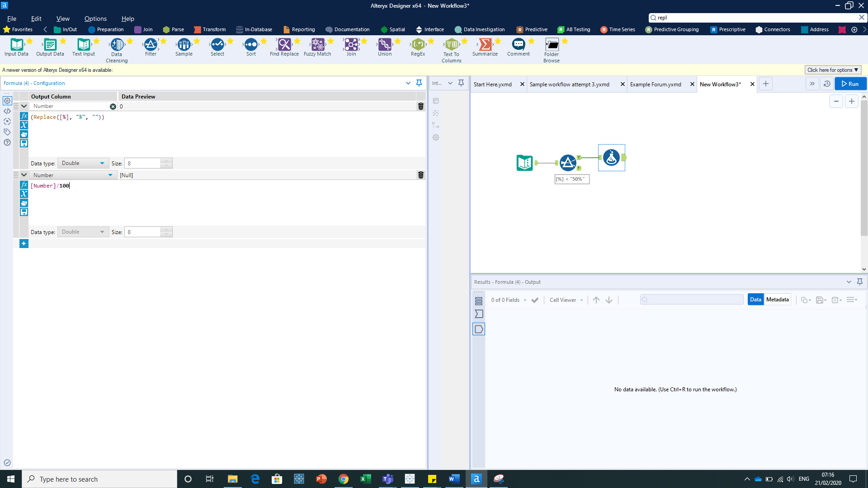Open the functions fx list for first expression

(24, 116)
